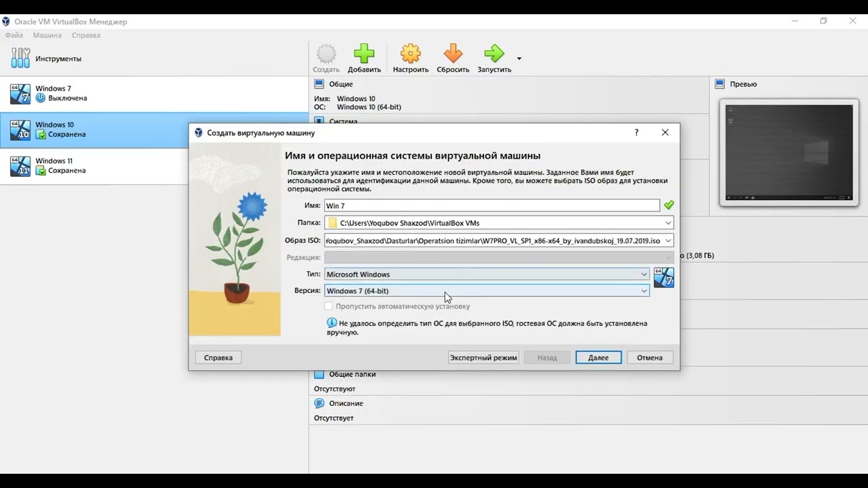Click the Windows 7 OS type badge in dialog

tap(664, 277)
